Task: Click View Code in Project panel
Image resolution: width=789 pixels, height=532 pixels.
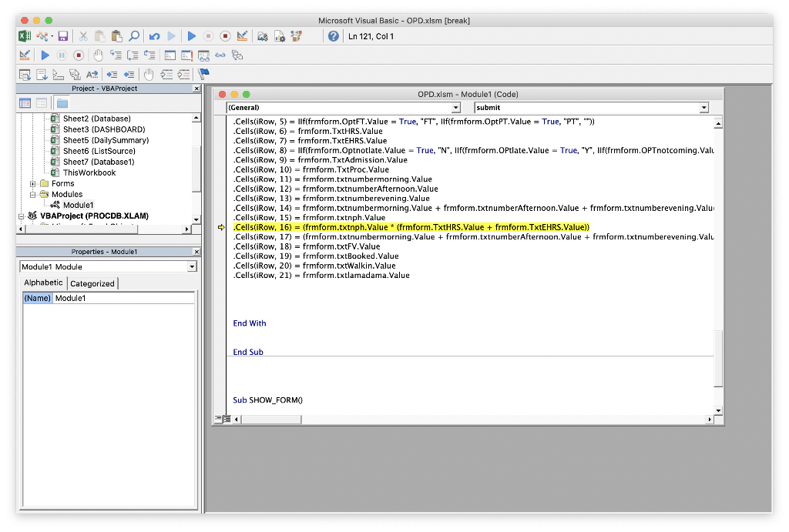Action: pyautogui.click(x=25, y=103)
